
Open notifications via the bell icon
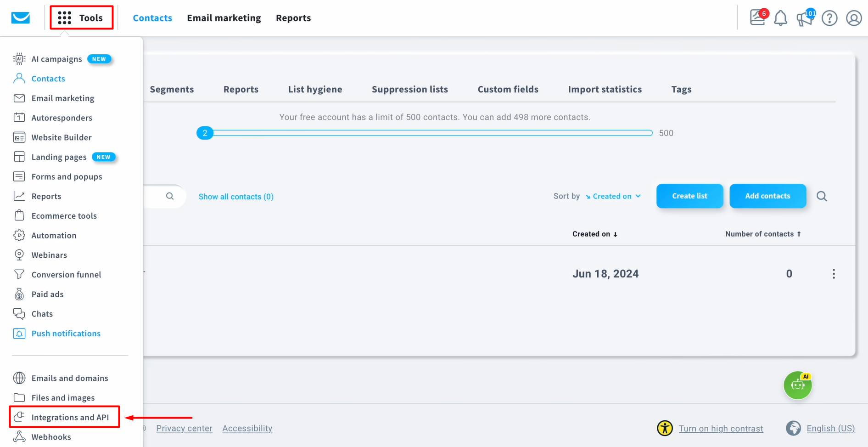click(x=780, y=18)
